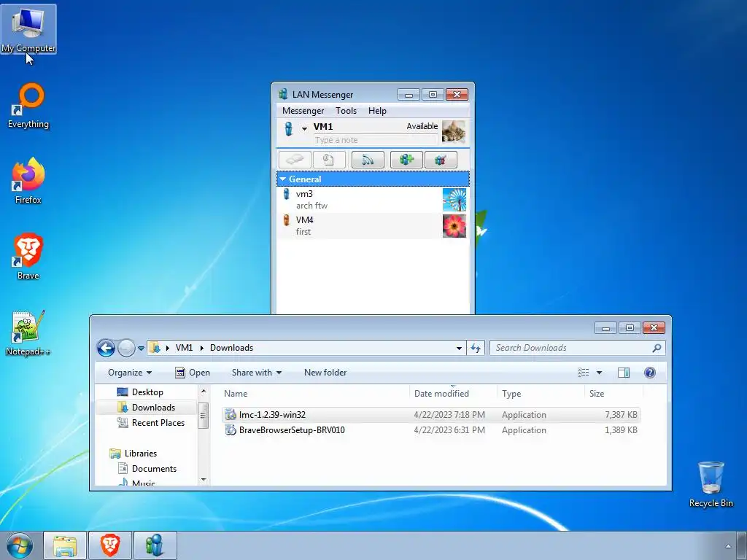This screenshot has width=747, height=560.
Task: Click the send message conversation icon
Action: point(295,160)
